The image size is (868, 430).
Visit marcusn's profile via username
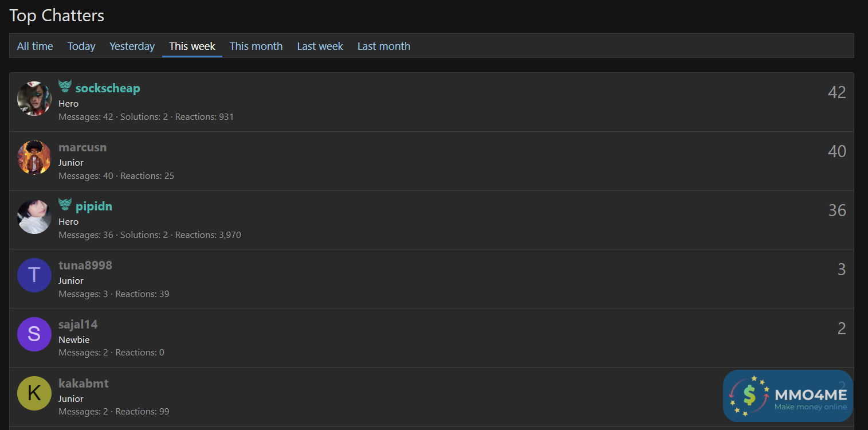pos(83,147)
